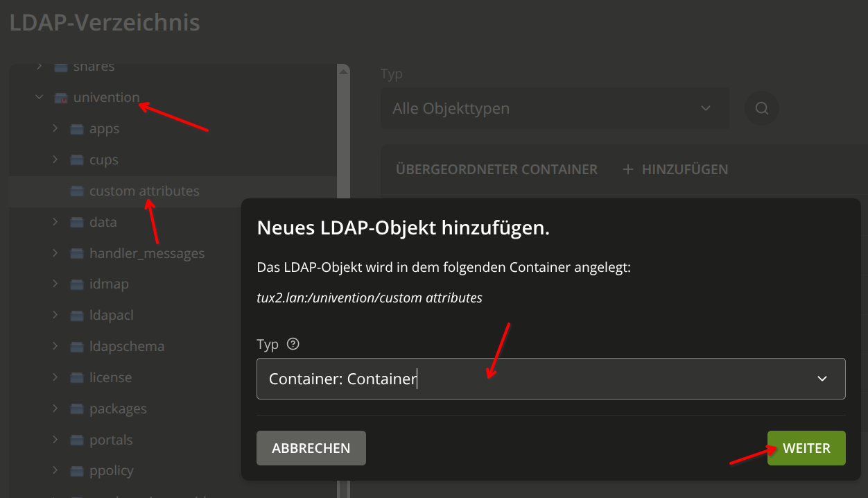Screen dimensions: 868x498
Task: Click Übergeordneter Container toolbar item
Action: tap(496, 169)
